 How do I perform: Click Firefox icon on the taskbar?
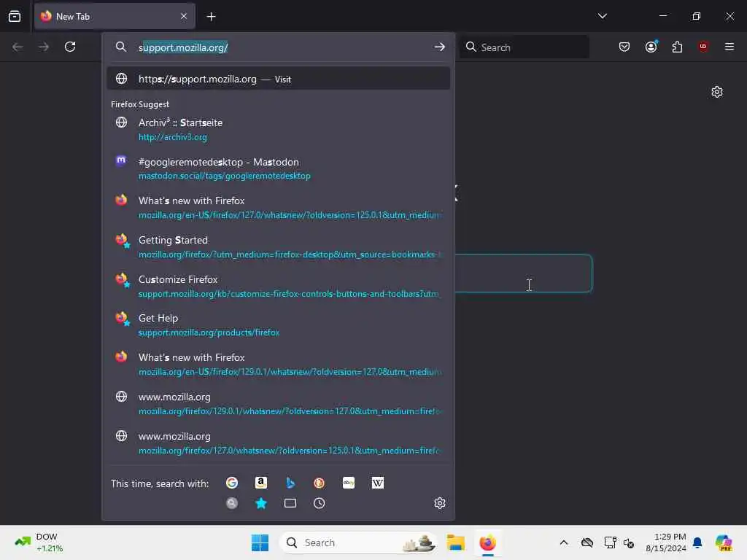pyautogui.click(x=487, y=542)
